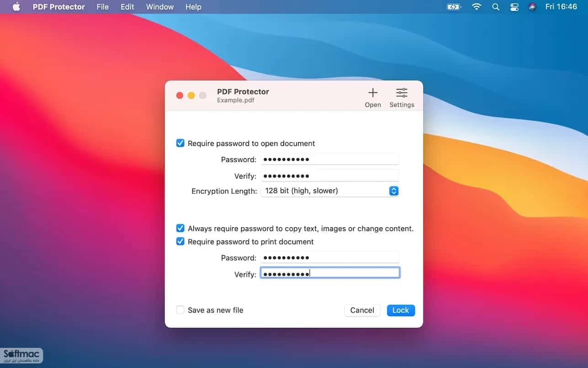588x368 pixels.
Task: Click the print Password field
Action: 330,258
